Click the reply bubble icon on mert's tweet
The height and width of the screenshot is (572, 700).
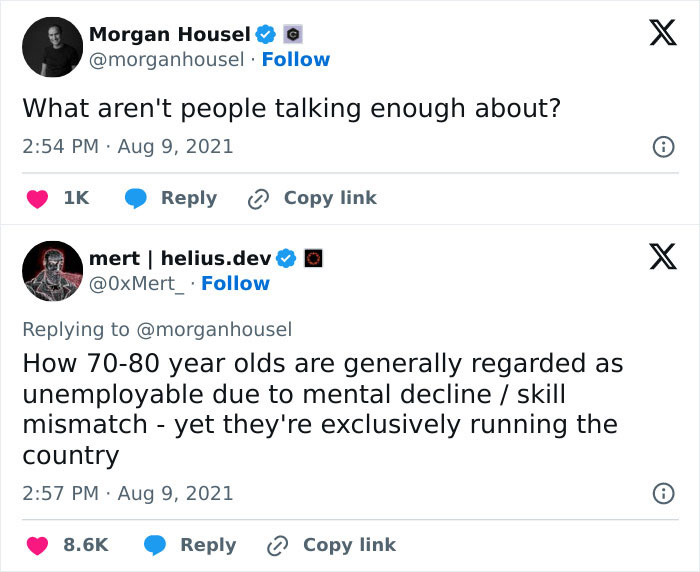[x=155, y=545]
